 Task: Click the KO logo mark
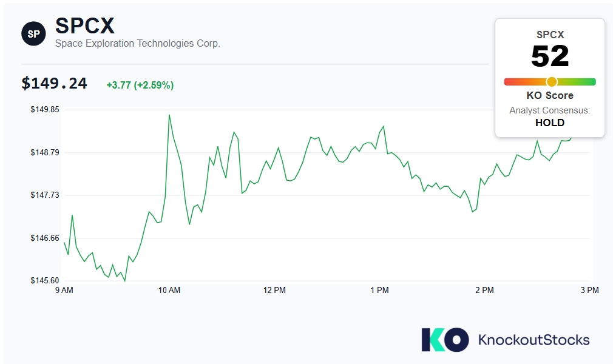pos(445,339)
